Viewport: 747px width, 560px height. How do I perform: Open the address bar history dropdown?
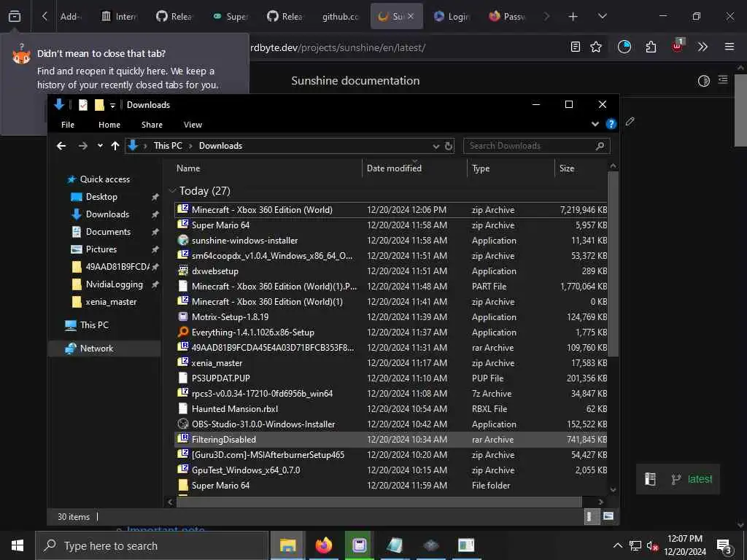point(436,146)
